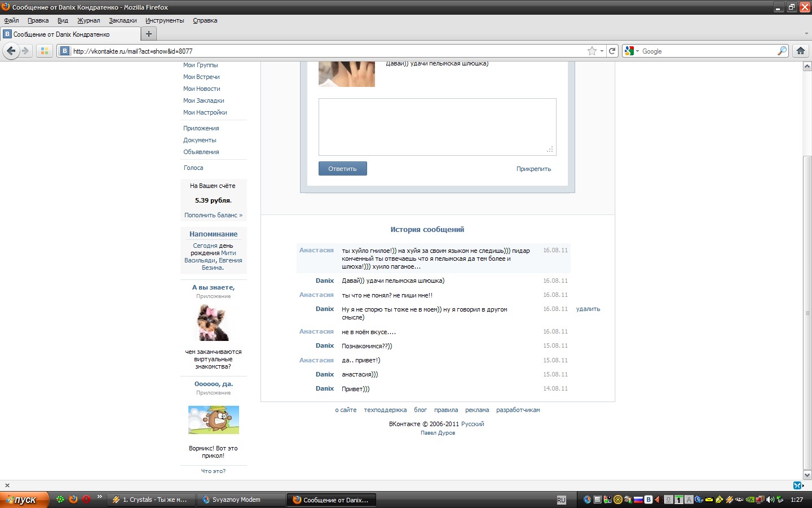Screen dimensions: 812x508
Task: Click the Прикрепить link
Action: pos(533,169)
